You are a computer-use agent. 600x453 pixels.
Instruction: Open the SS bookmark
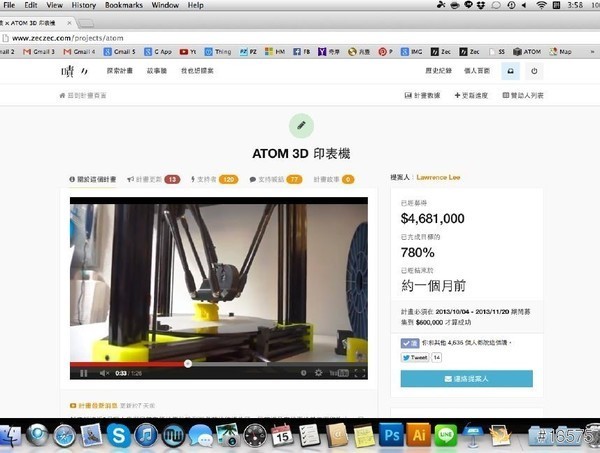(x=497, y=52)
